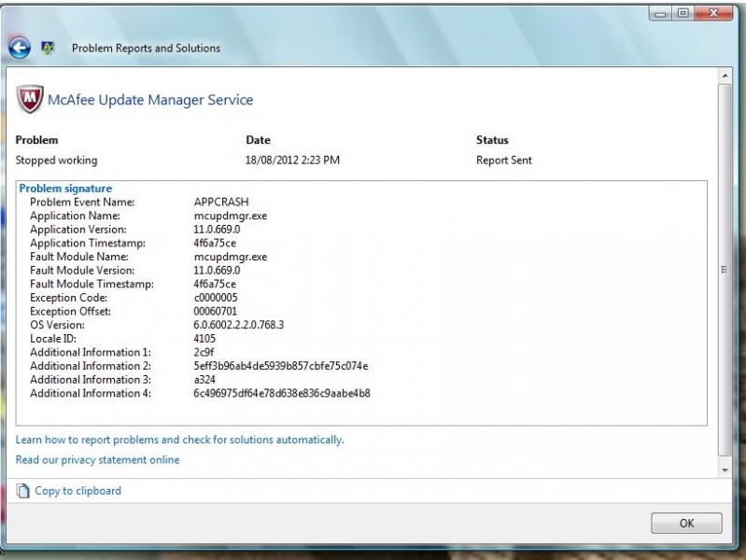Screen dimensions: 746x560
Task: Click the scrollbar down arrow
Action: [x=725, y=470]
